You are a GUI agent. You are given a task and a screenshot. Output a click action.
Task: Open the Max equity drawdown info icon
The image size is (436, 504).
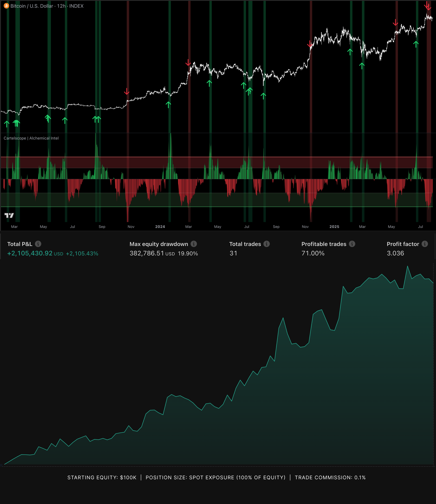[194, 244]
